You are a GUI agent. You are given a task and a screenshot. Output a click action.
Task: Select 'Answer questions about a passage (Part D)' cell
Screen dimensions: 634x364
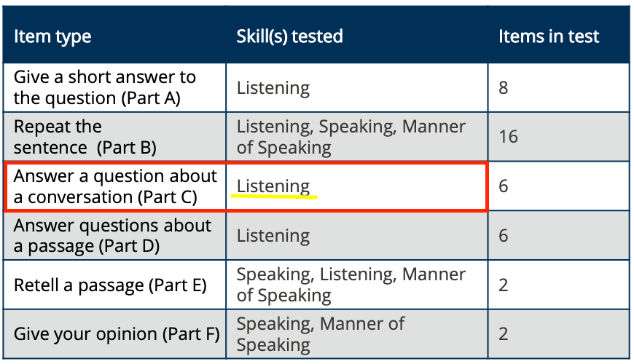[114, 236]
